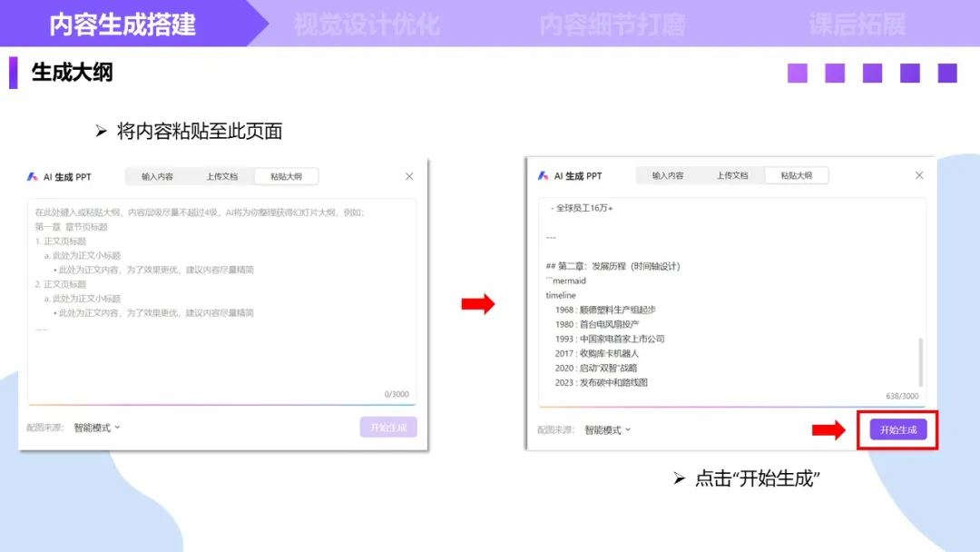The width and height of the screenshot is (980, 552).
Task: Click the right dialog's outline scrollbar thumb
Action: pos(921,362)
